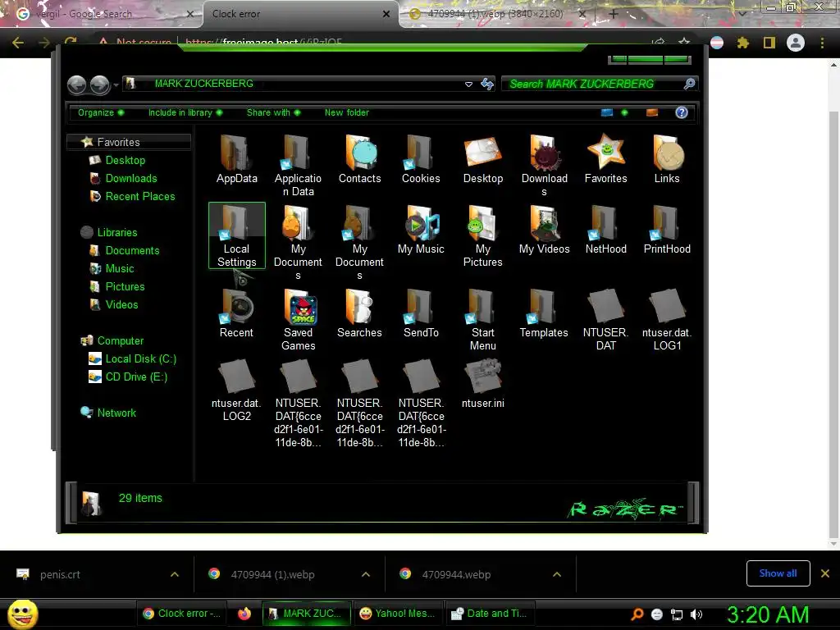Open the 4709944.webp download item
Screen dimensions: 840x630
click(455, 574)
